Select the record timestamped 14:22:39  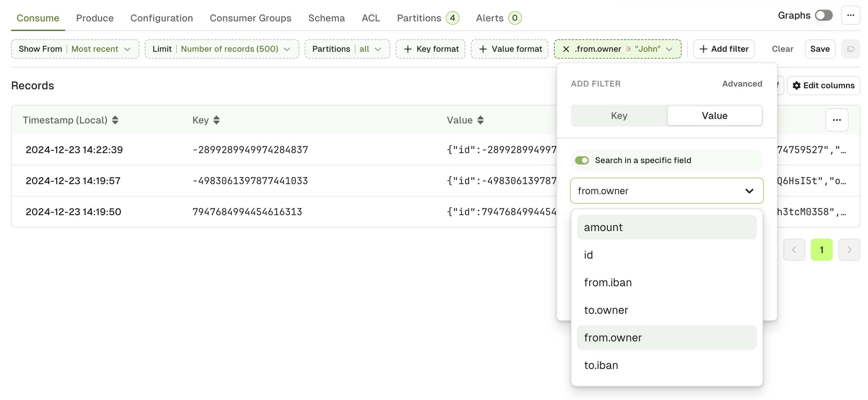(x=74, y=150)
